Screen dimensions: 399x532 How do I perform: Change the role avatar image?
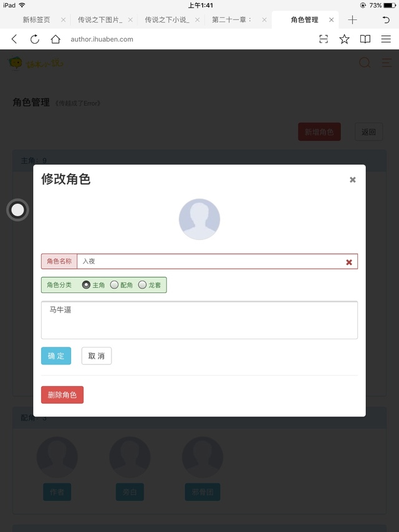coord(199,219)
